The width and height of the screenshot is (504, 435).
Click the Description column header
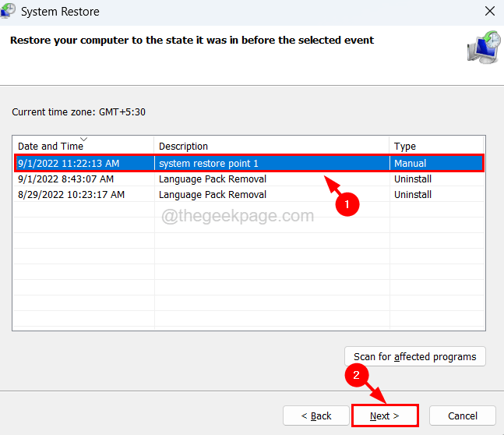point(183,146)
